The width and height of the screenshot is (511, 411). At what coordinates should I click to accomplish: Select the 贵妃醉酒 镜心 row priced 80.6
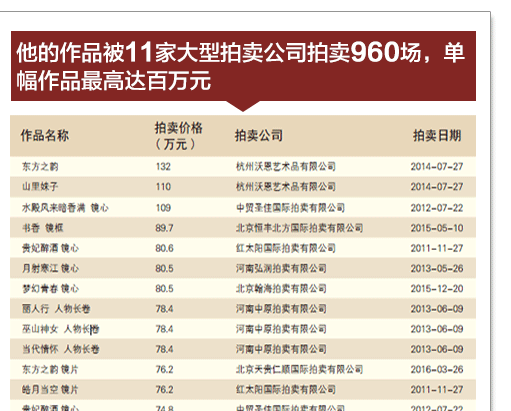(x=243, y=248)
